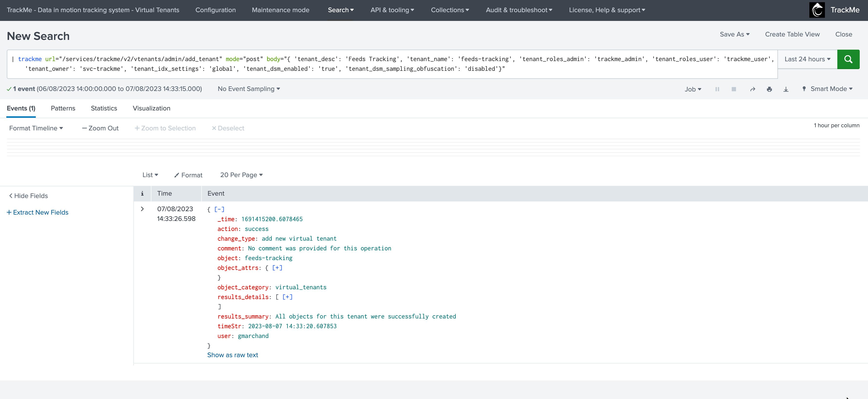Expand results_details with the [+] toggle
The image size is (868, 399).
(287, 297)
